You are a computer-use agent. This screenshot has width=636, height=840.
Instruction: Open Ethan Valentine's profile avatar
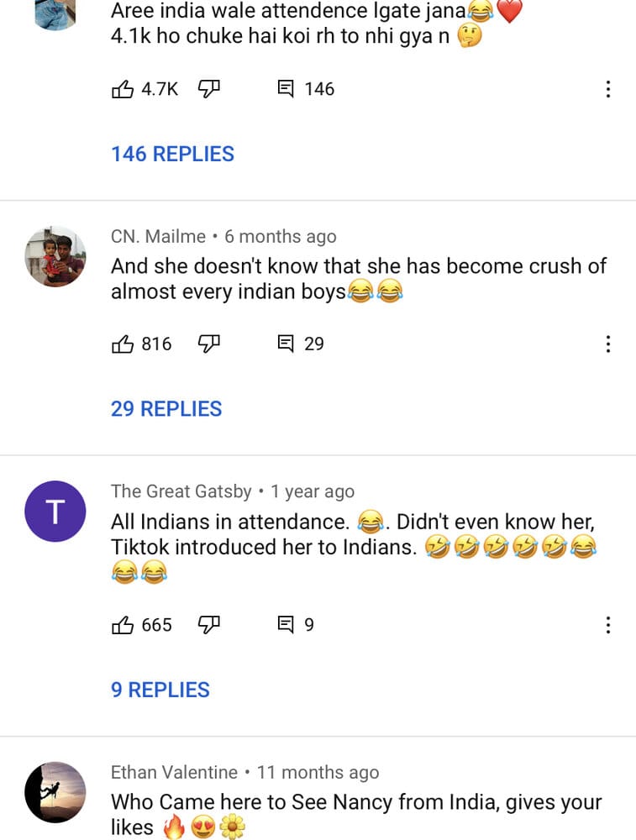click(55, 792)
